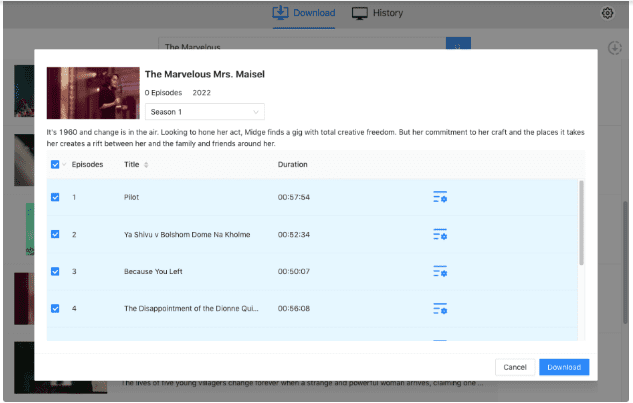Open advanced settings for episode 4

click(x=439, y=308)
